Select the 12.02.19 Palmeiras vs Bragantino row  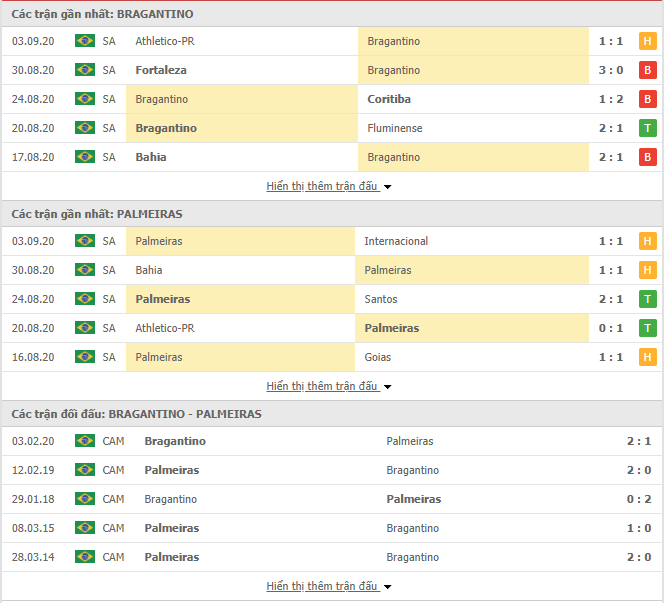(332, 470)
